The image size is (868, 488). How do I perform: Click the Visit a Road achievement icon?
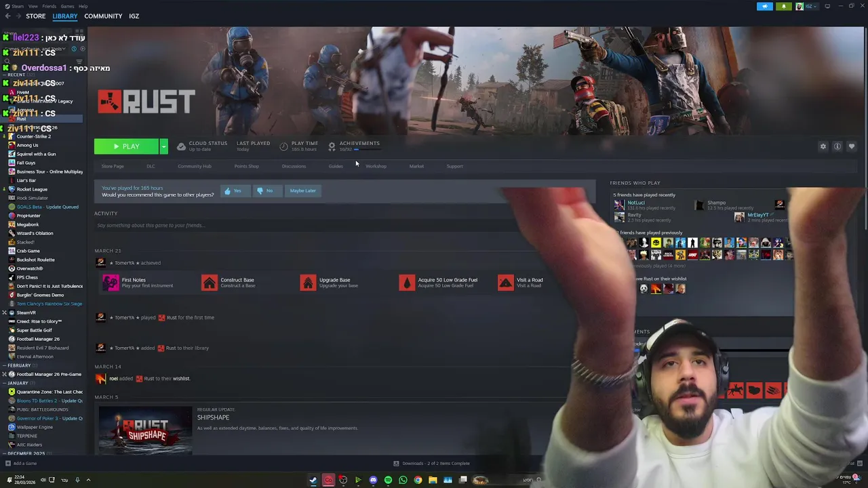pos(506,282)
